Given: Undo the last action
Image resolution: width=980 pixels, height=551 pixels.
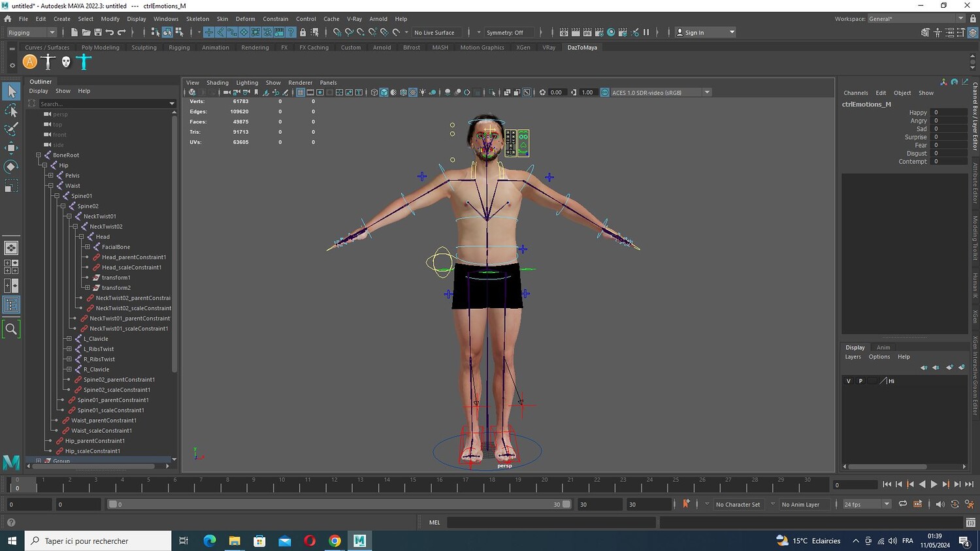Looking at the screenshot, I should click(109, 32).
